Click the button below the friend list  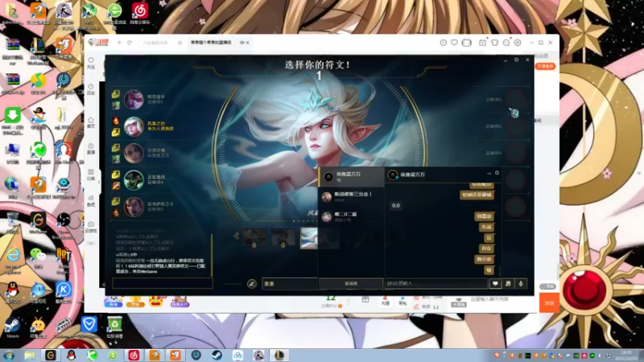351,284
